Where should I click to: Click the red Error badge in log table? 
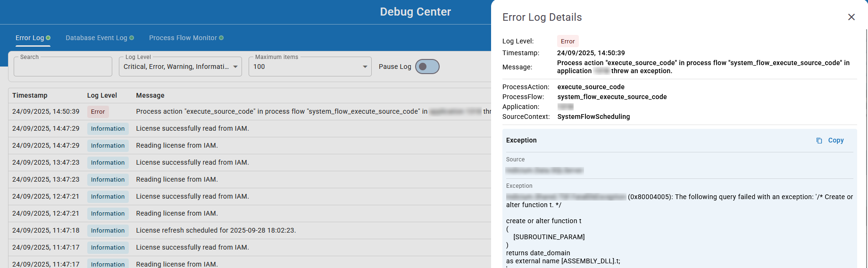tap(98, 112)
